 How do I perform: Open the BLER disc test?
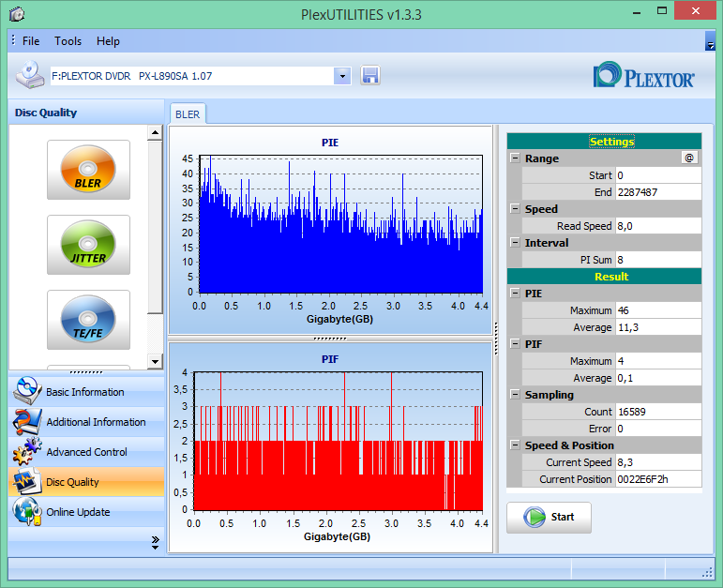pyautogui.click(x=88, y=169)
